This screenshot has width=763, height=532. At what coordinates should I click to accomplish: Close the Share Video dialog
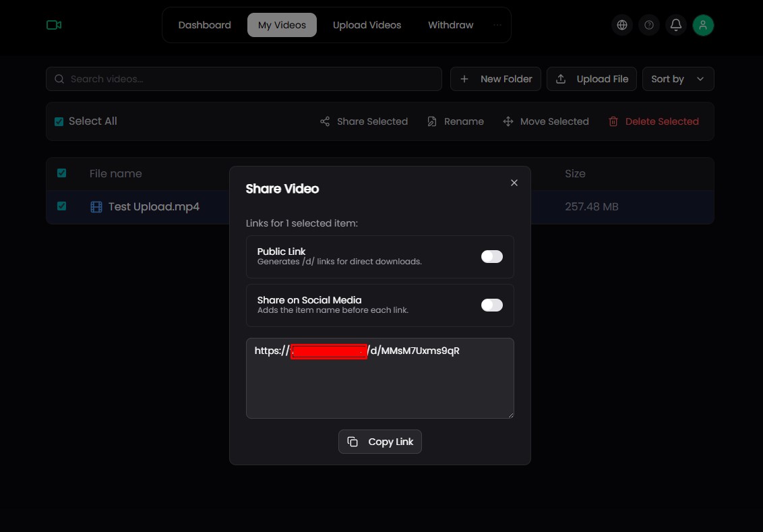click(x=514, y=183)
